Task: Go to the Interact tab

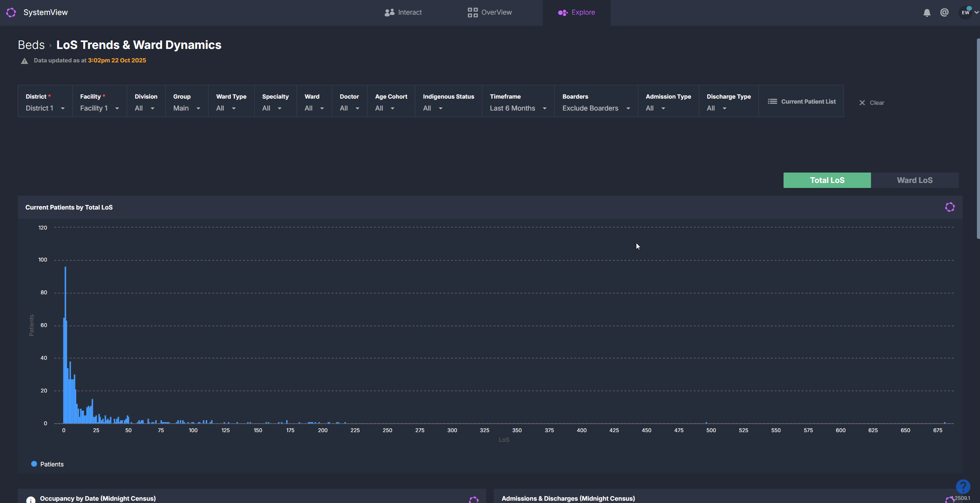Action: click(403, 12)
